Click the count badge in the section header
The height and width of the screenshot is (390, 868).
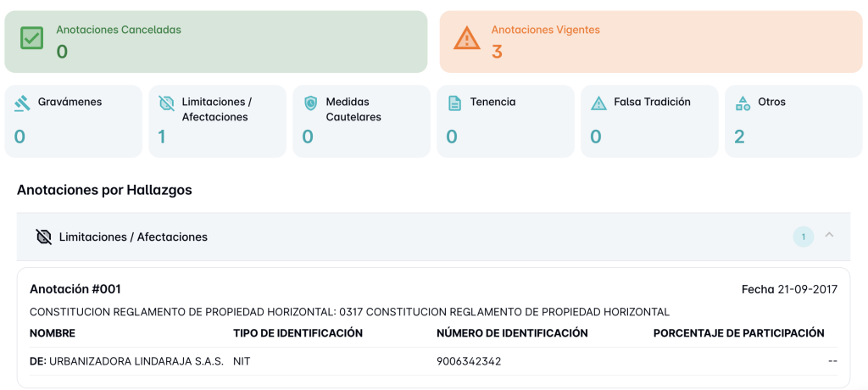(x=803, y=237)
